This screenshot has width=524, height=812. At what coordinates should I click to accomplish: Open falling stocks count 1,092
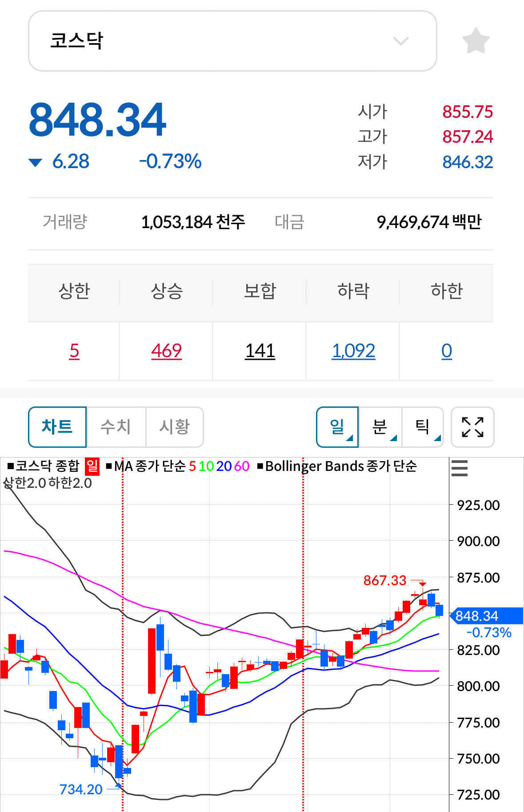(x=353, y=351)
